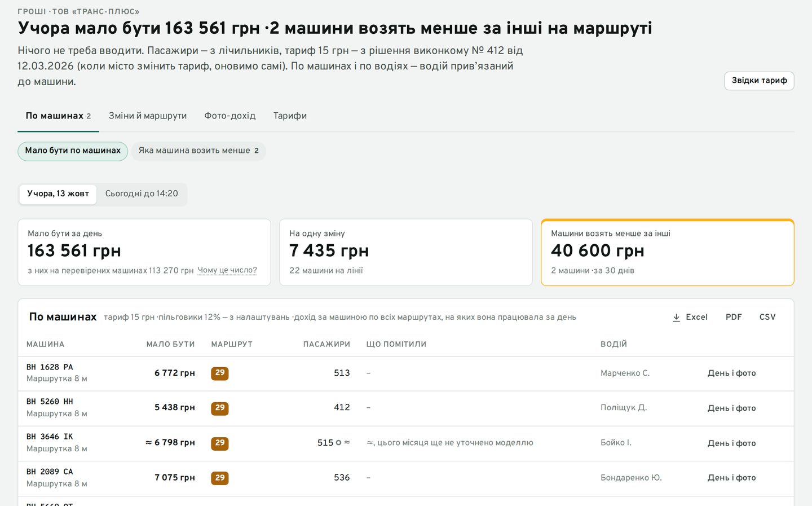Click the plate number ВН 3646 ІК
This screenshot has height=506, width=812.
(x=50, y=437)
